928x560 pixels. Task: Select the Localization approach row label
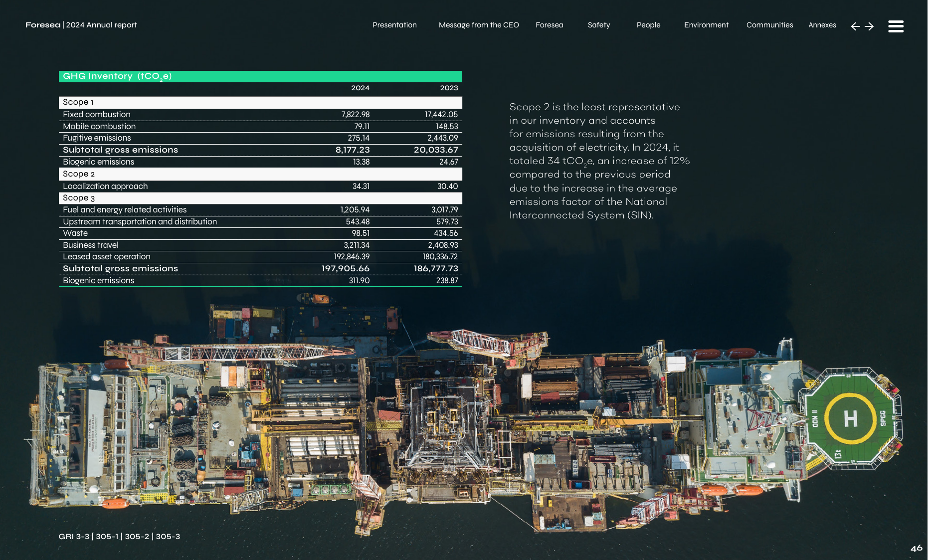tap(105, 186)
